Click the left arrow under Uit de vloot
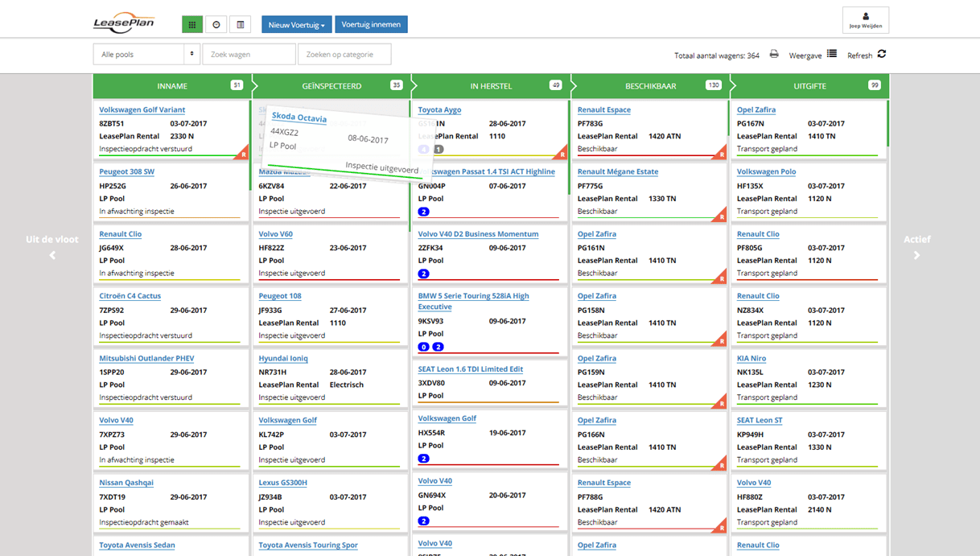This screenshot has width=980, height=556. point(52,255)
